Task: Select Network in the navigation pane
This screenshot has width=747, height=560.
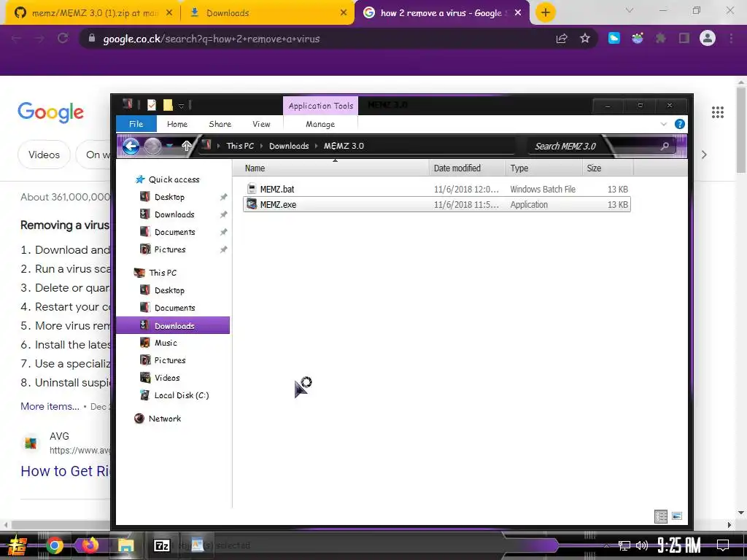Action: (164, 419)
